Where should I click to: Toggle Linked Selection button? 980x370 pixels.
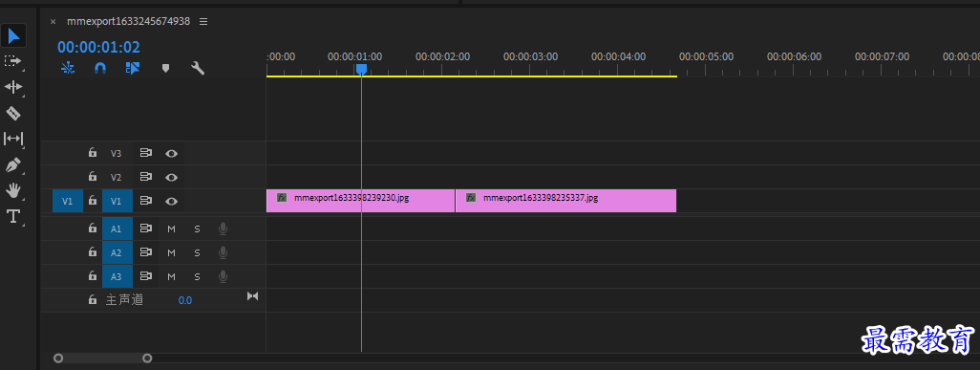tap(133, 68)
